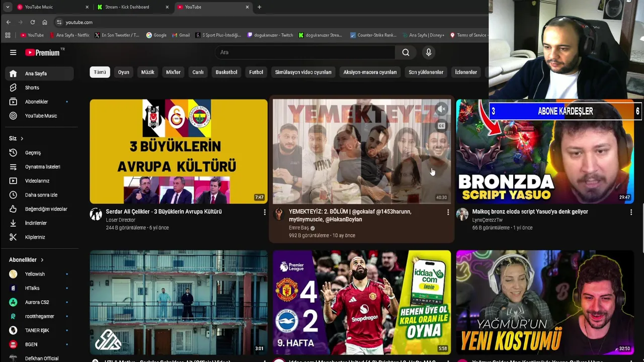Unmute the YEMEKTEYİZ video preview
Screen dimensions: 644x362
[x=441, y=109]
